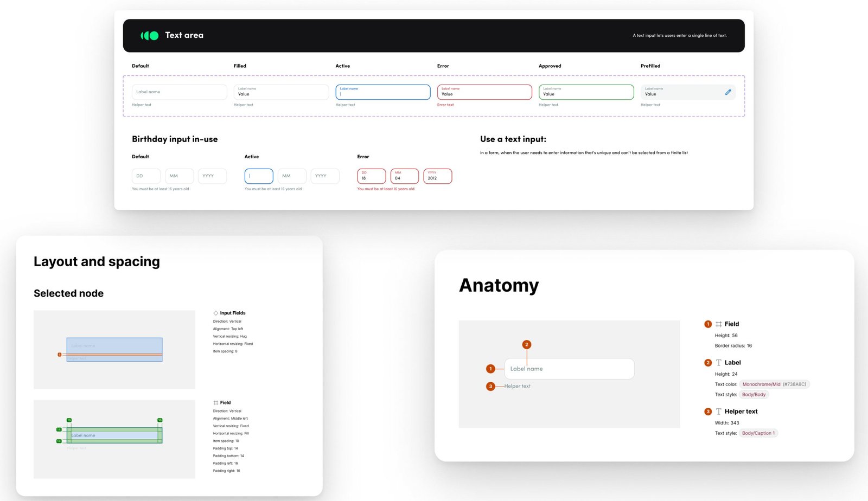The height and width of the screenshot is (501, 868).
Task: Focus the Active state blue-bordered text input
Action: [x=383, y=92]
